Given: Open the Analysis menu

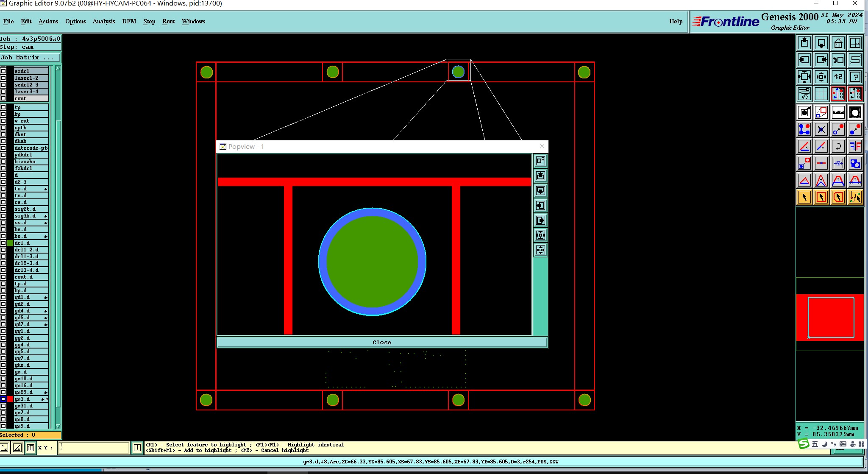Looking at the screenshot, I should click(104, 21).
